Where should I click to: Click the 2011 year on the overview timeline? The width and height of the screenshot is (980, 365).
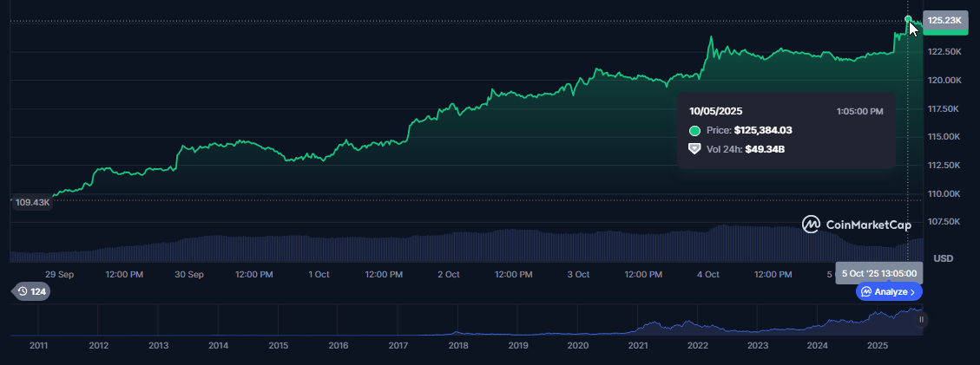(x=38, y=345)
